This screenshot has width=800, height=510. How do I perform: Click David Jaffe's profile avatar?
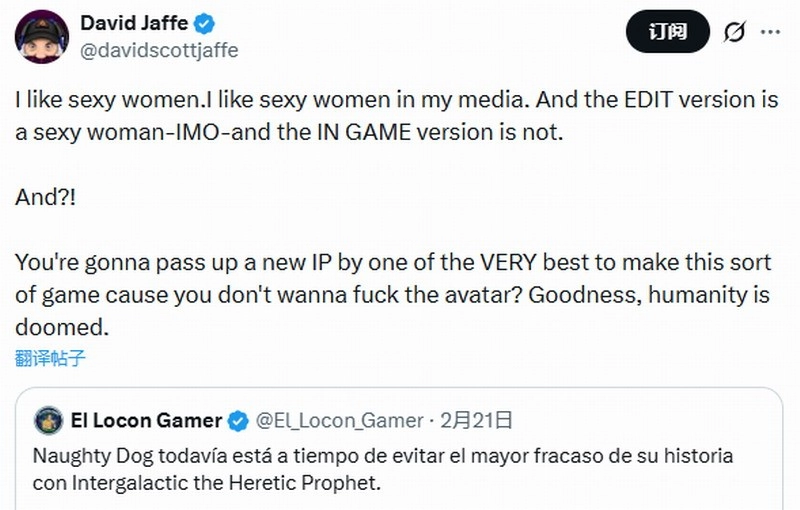pyautogui.click(x=40, y=36)
